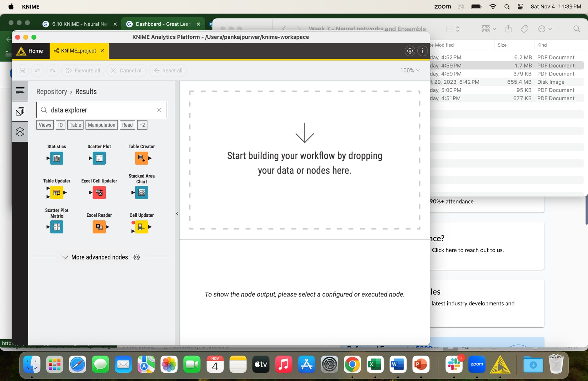Click the workflow canvas drop area

pyautogui.click(x=305, y=160)
